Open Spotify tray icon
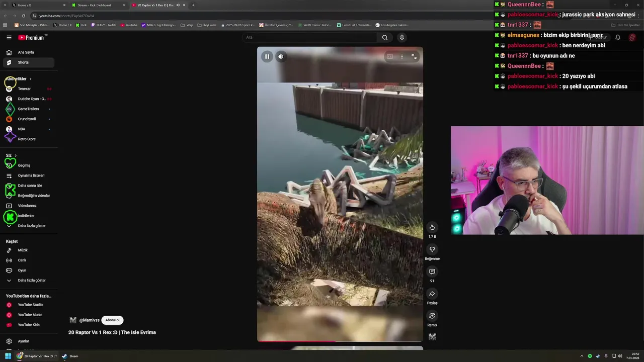This screenshot has height=362, width=644. click(590, 356)
